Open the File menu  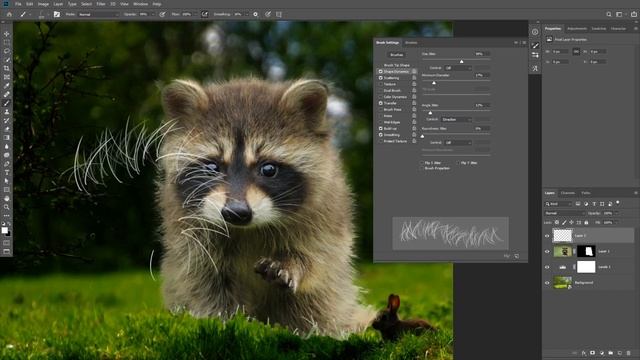coord(18,4)
